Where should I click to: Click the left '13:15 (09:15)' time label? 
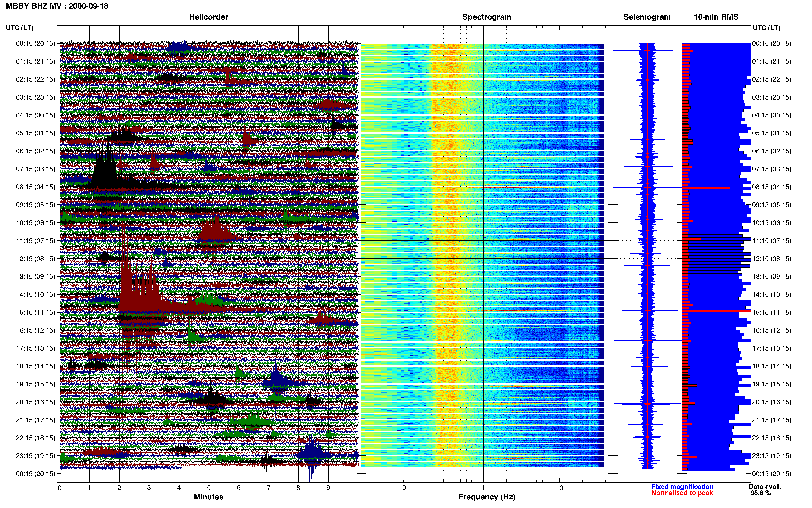tap(36, 277)
